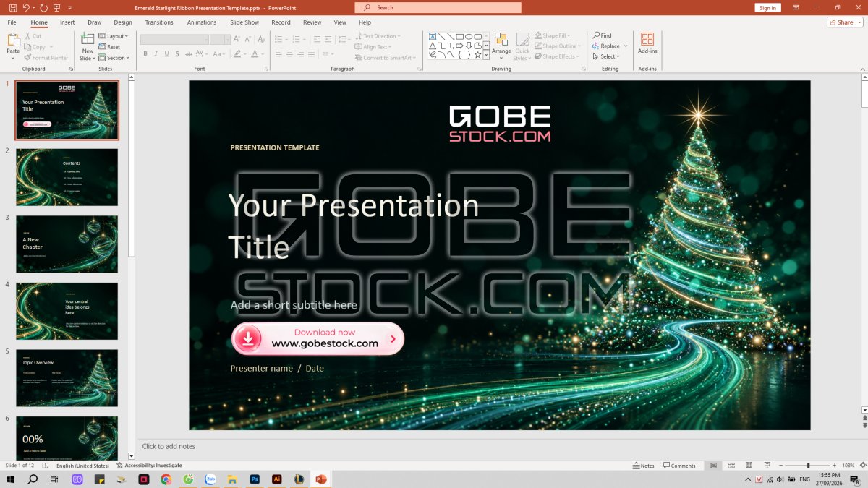Click the Undo arrow icon
The height and width of the screenshot is (488, 868).
[x=26, y=7]
